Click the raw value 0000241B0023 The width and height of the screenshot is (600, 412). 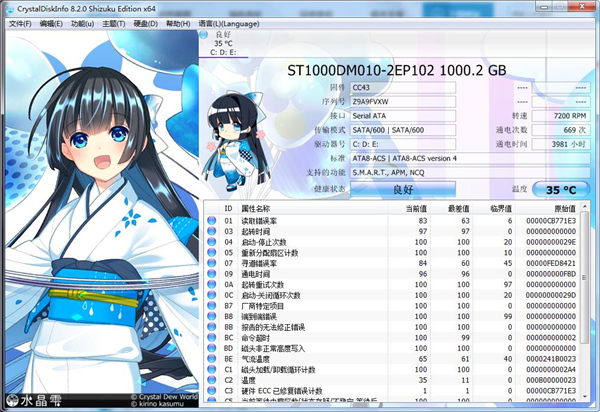click(x=551, y=359)
